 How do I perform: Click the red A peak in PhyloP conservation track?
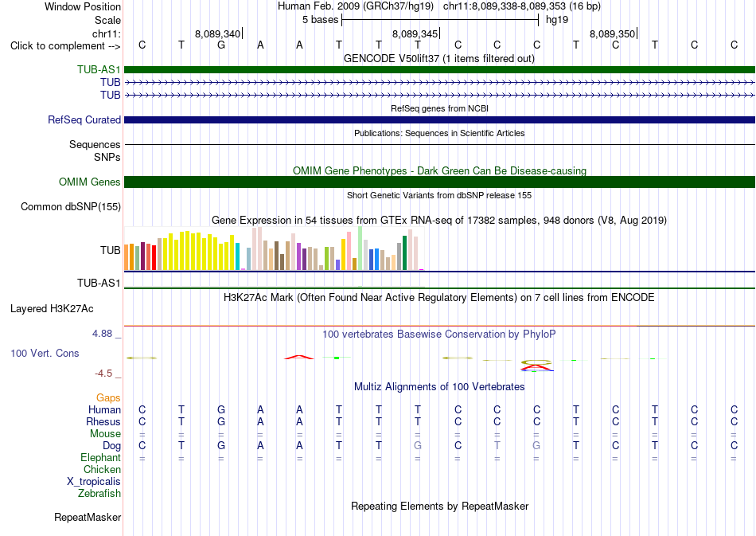coord(299,357)
